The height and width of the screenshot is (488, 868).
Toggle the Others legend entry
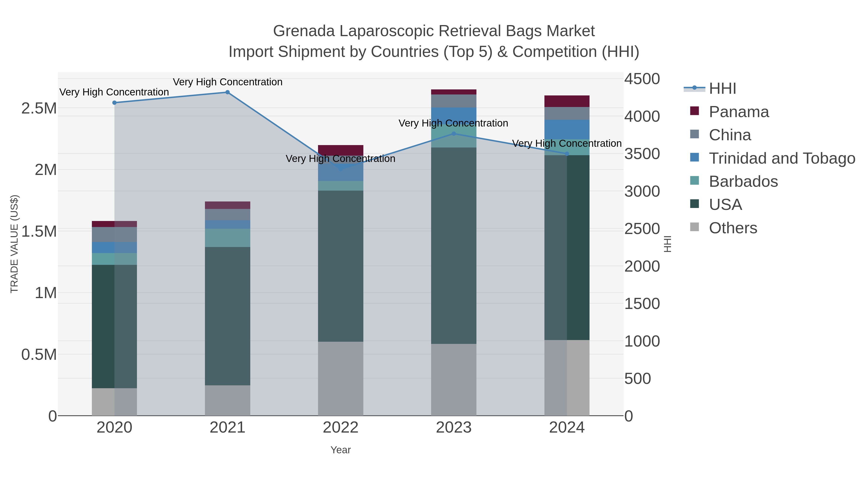[723, 228]
